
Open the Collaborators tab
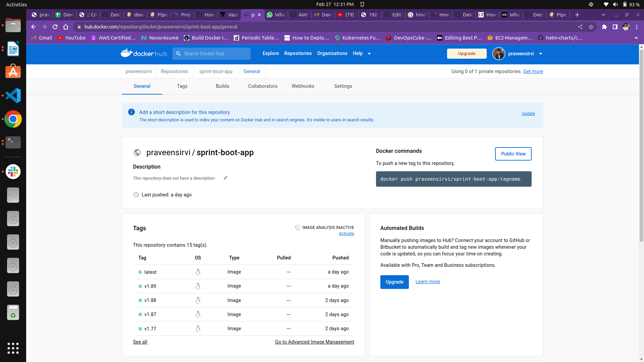(x=263, y=86)
